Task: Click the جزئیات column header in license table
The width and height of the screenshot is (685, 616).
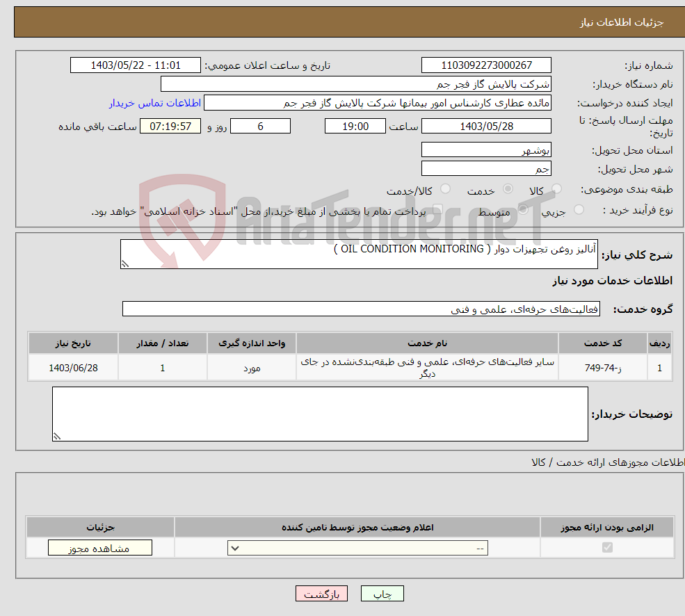Action: (x=100, y=527)
